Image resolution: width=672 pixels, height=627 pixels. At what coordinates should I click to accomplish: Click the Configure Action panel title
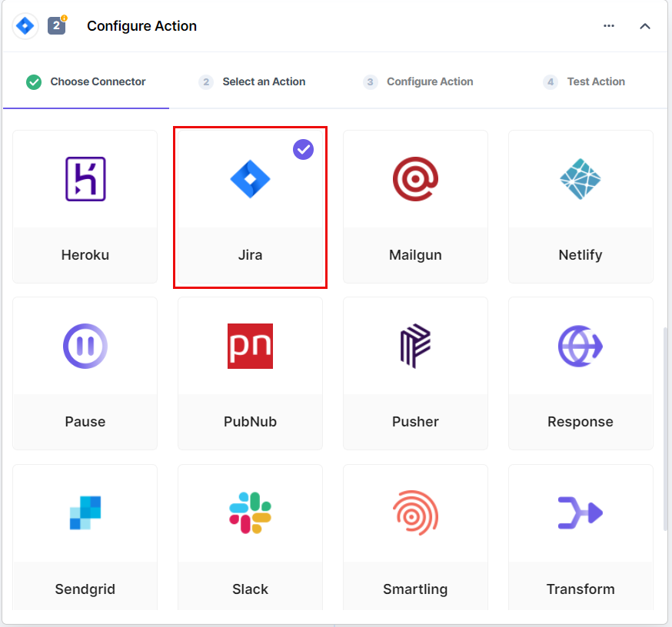coord(141,26)
